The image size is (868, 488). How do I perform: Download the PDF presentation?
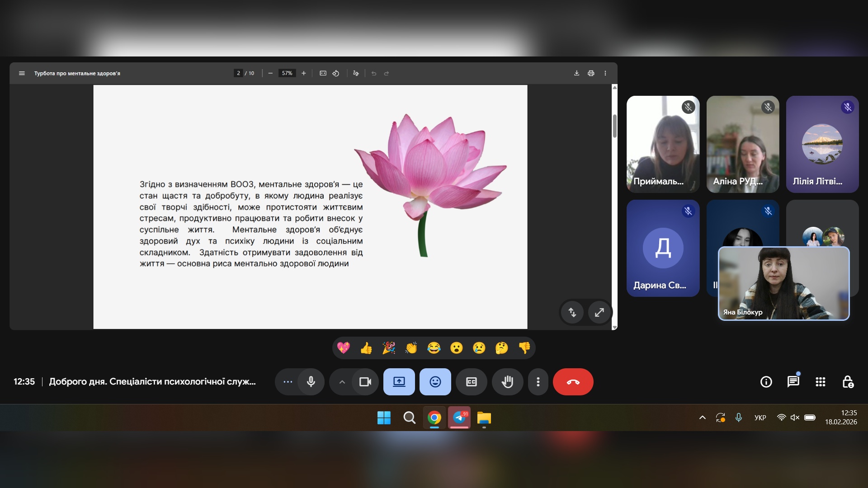coord(576,73)
